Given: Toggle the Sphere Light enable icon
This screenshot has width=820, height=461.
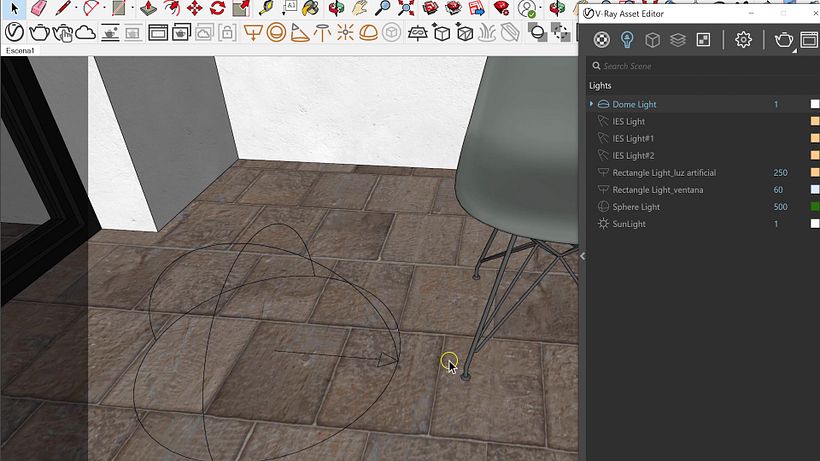Looking at the screenshot, I should tap(603, 207).
